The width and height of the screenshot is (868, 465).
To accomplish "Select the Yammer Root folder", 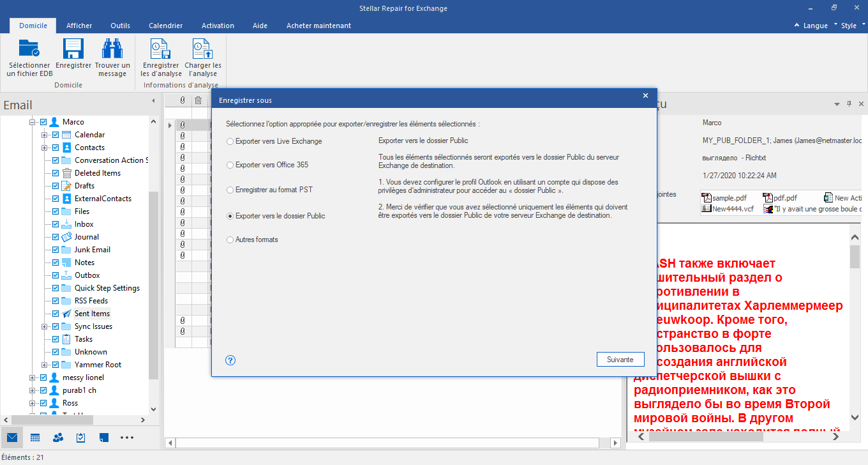I will tap(98, 365).
